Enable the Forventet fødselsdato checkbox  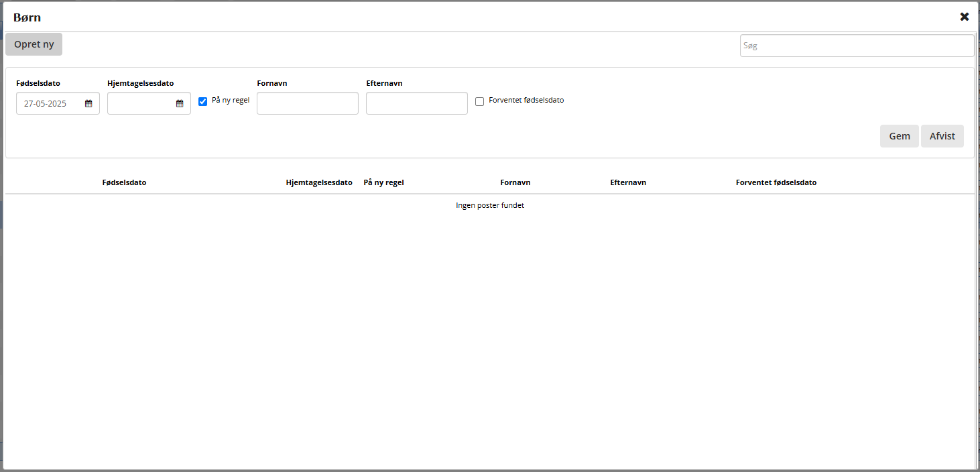point(480,101)
